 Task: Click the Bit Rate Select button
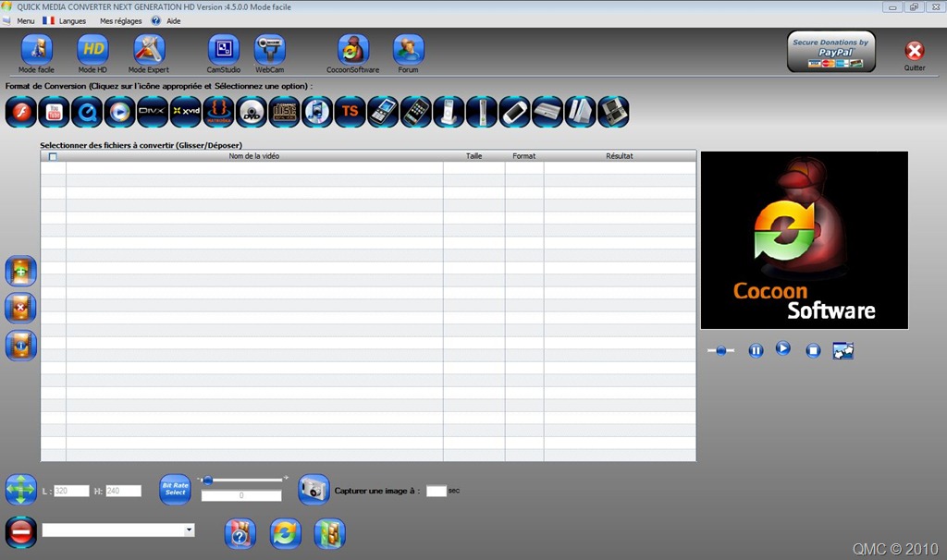(175, 490)
